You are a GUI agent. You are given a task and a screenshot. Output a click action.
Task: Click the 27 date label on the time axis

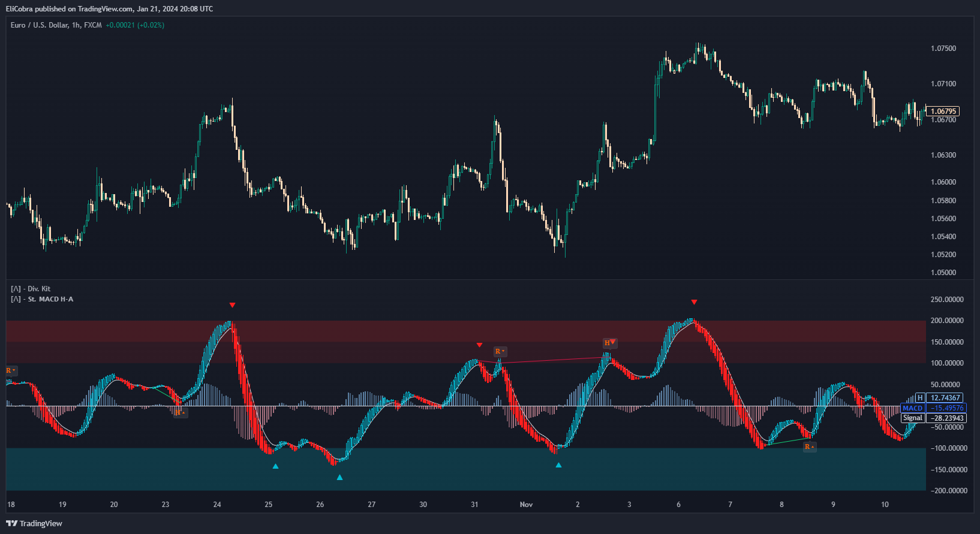pyautogui.click(x=372, y=505)
